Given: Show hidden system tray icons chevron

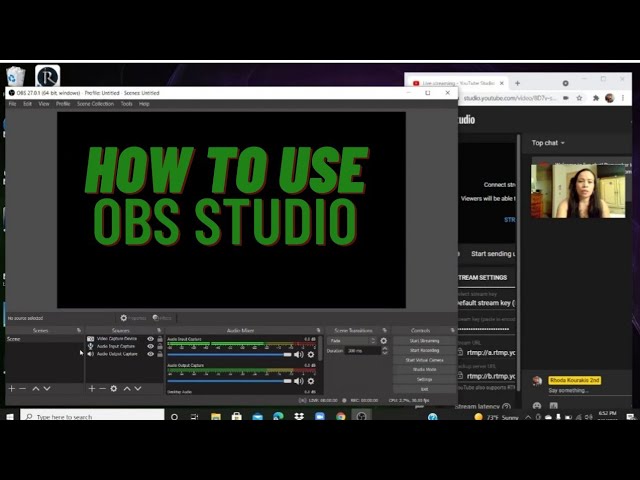Looking at the screenshot, I should (528, 417).
